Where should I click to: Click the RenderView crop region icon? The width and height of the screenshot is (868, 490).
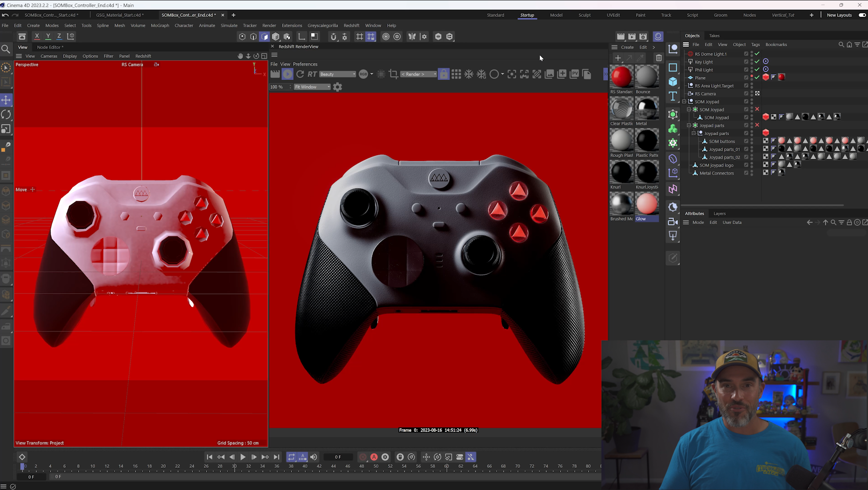point(393,74)
